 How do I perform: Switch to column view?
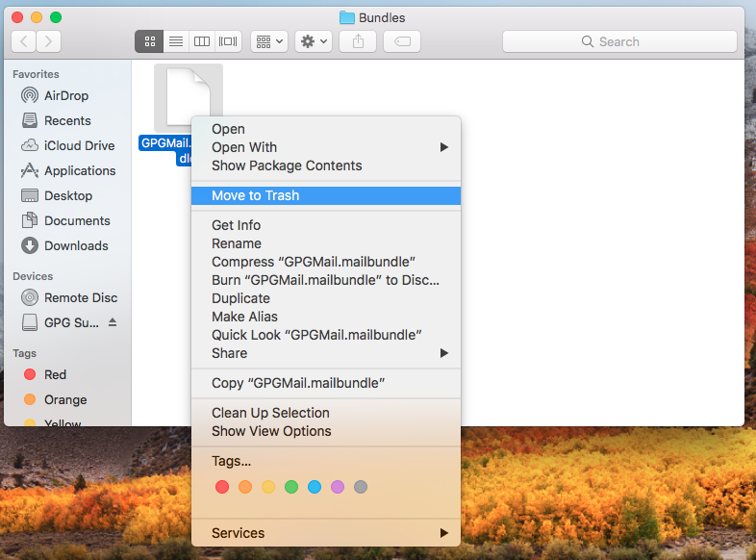tap(202, 41)
